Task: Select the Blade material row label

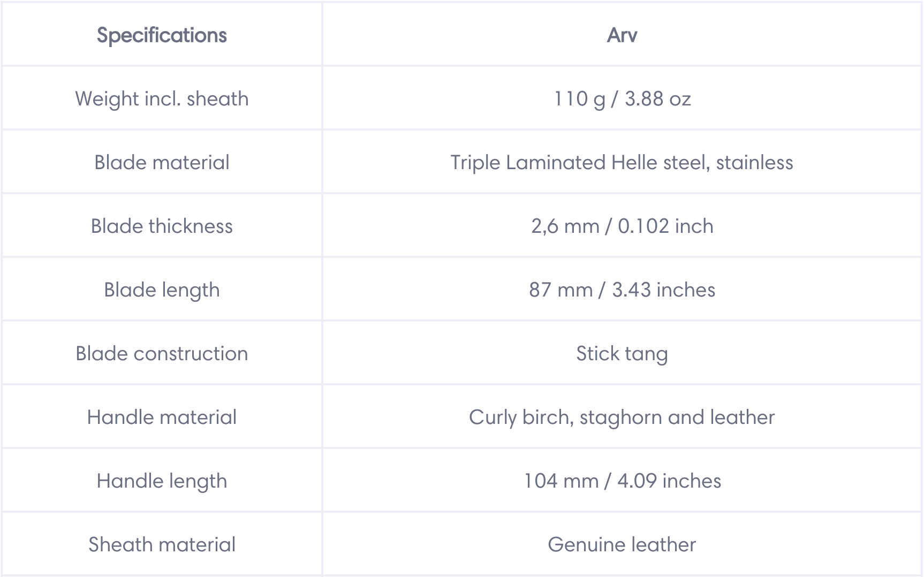Action: coord(162,162)
